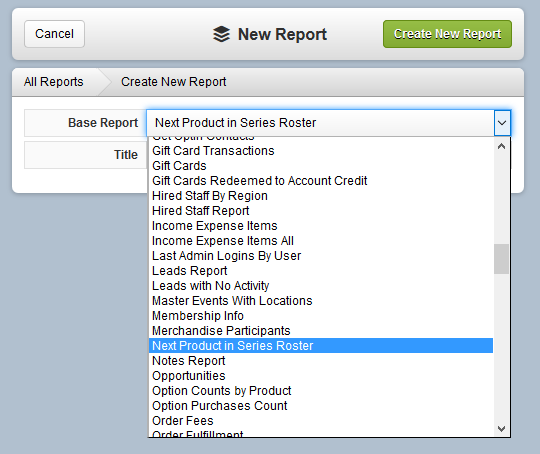Viewport: 540px width, 454px height.
Task: Select Hired Staff By Region
Action: pyautogui.click(x=321, y=196)
